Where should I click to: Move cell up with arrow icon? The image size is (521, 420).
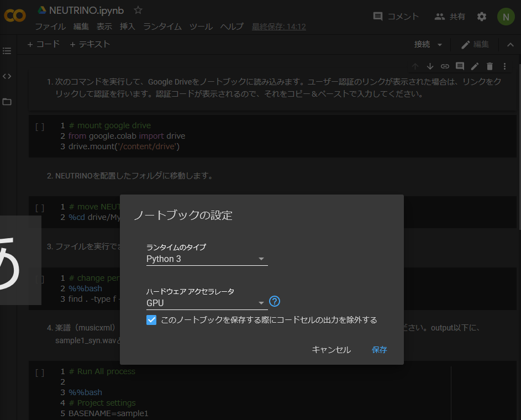[415, 66]
